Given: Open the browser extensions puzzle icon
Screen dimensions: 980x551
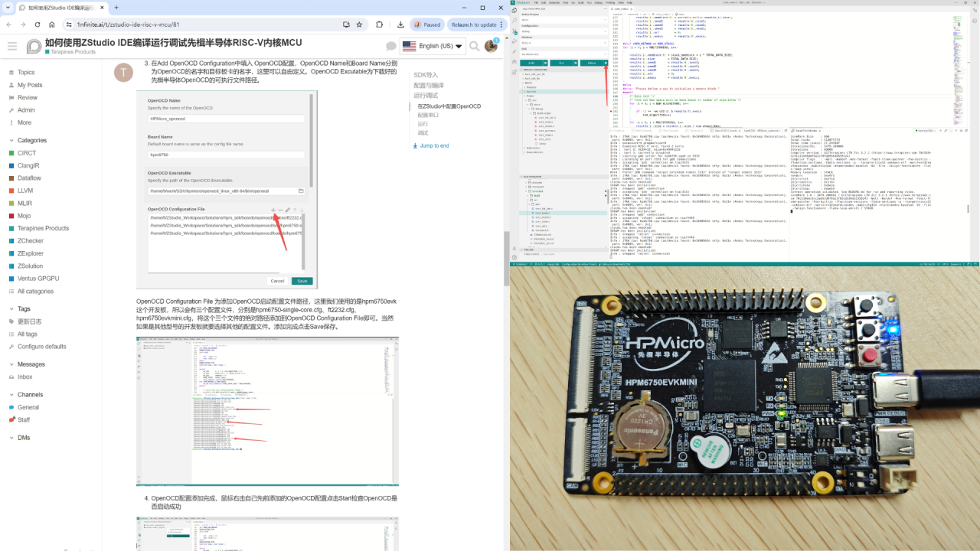Looking at the screenshot, I should pos(379,24).
